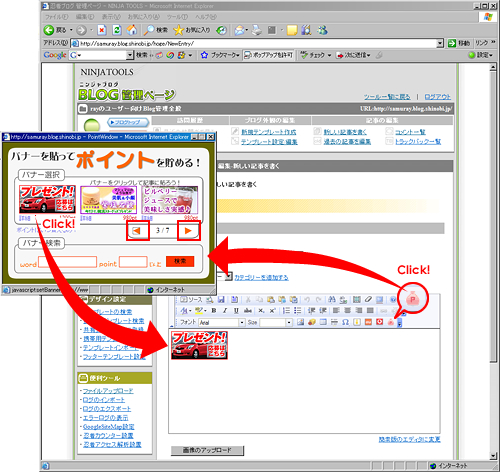Screen dimensions: 500x472
Task: Toggle Bold in the editor toolbar
Action: tap(214, 311)
